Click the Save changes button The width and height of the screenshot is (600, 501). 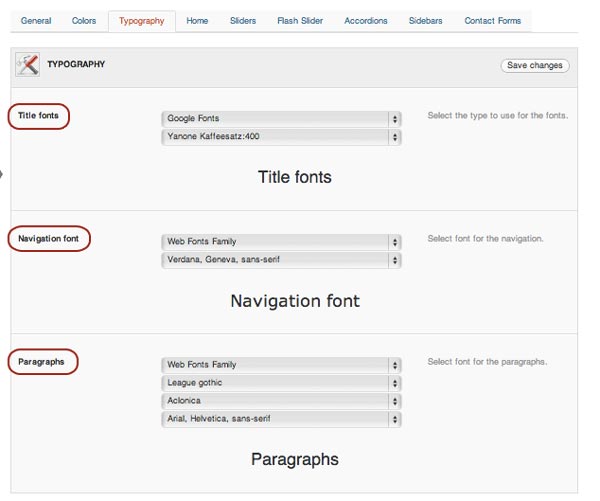[535, 65]
